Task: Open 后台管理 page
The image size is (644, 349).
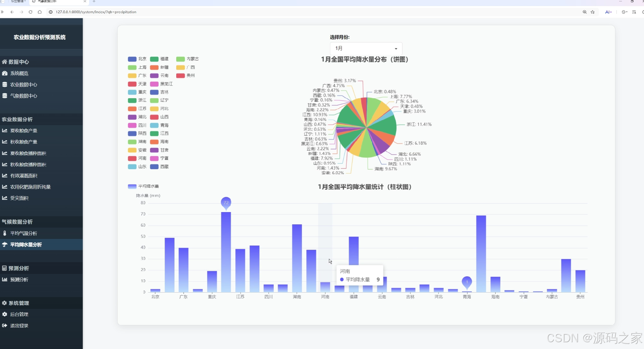Action: [x=19, y=314]
